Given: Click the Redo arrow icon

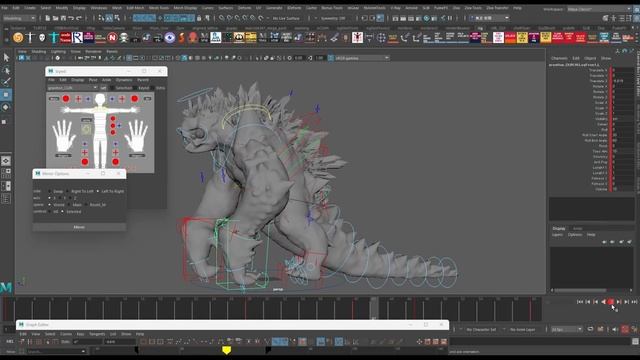Looking at the screenshot, I should click(79, 18).
